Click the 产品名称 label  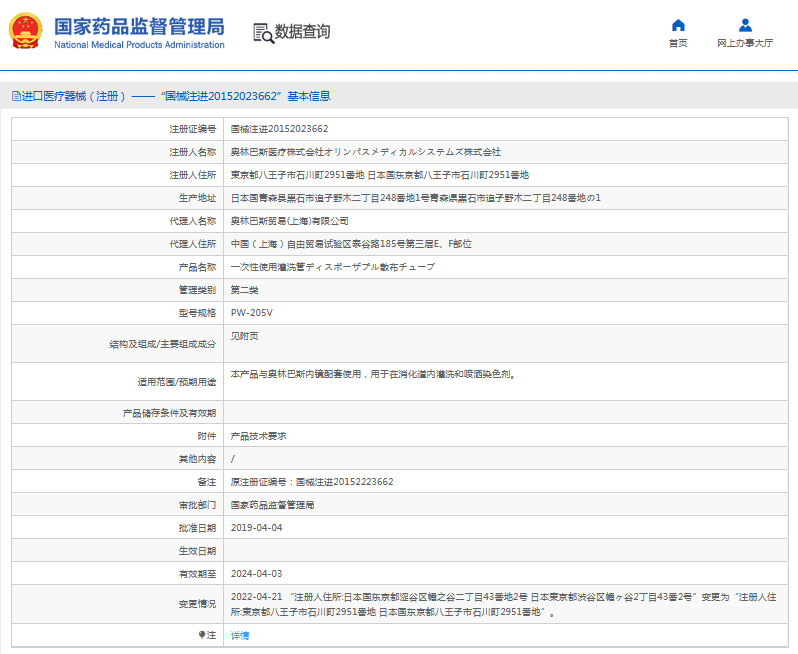pyautogui.click(x=197, y=267)
